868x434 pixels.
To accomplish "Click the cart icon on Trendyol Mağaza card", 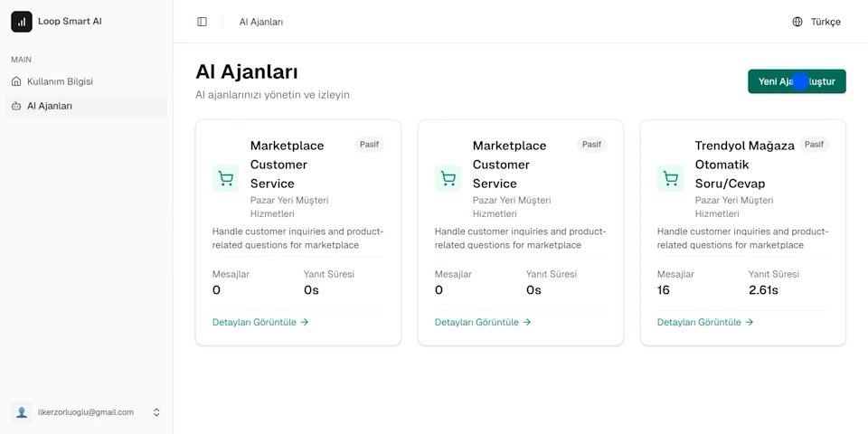I will tap(670, 178).
